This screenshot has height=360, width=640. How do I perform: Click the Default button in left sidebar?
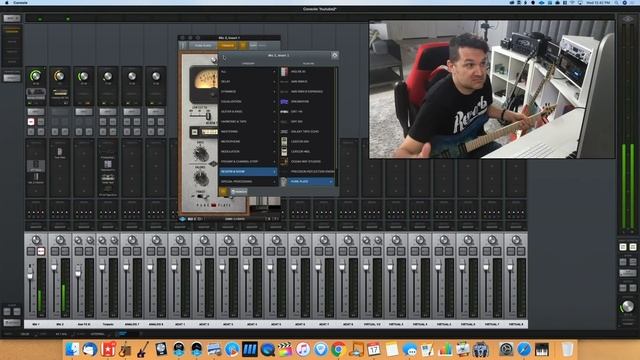[x=11, y=78]
